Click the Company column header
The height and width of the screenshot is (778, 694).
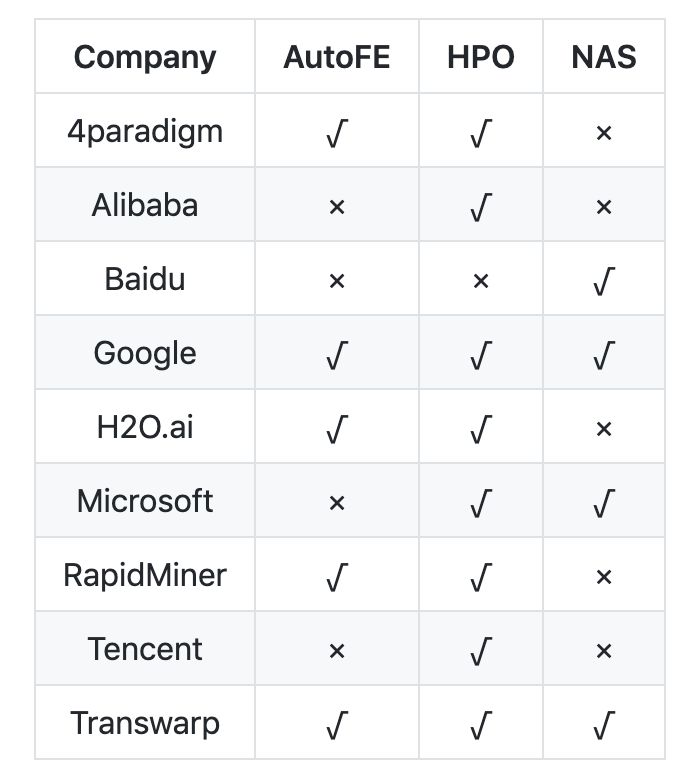145,57
